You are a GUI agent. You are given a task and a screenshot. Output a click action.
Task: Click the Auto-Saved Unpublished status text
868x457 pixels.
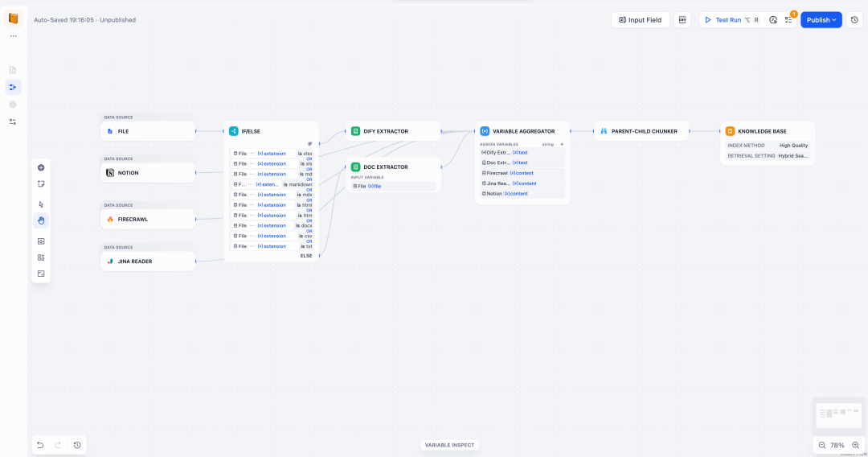(84, 20)
